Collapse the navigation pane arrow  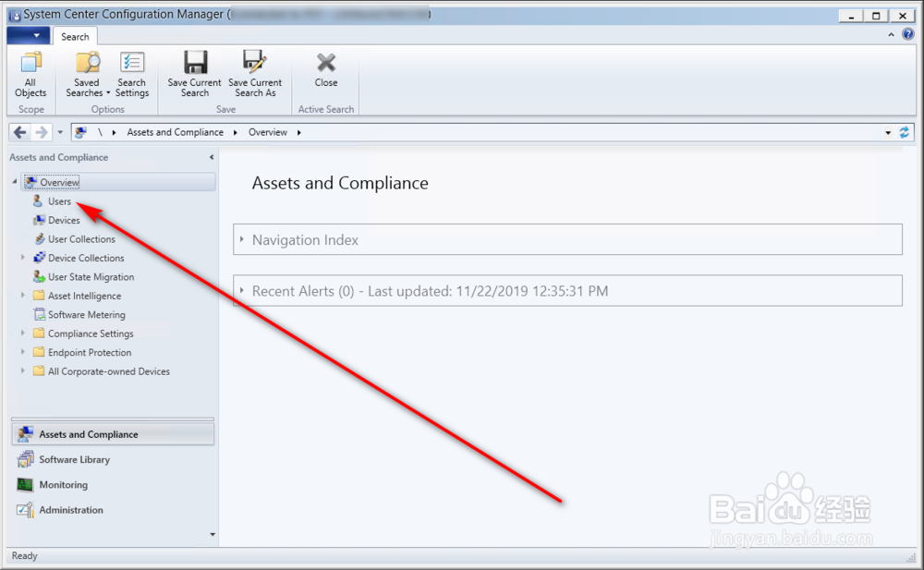click(211, 157)
